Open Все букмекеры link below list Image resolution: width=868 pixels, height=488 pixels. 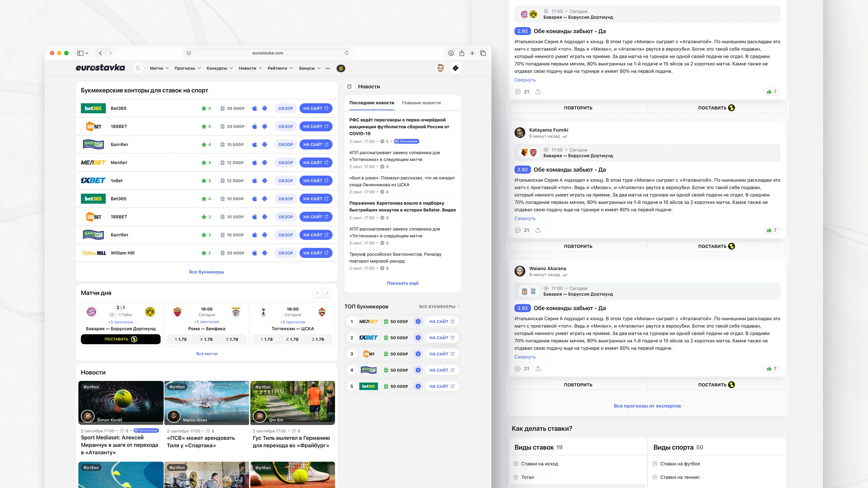(x=206, y=272)
